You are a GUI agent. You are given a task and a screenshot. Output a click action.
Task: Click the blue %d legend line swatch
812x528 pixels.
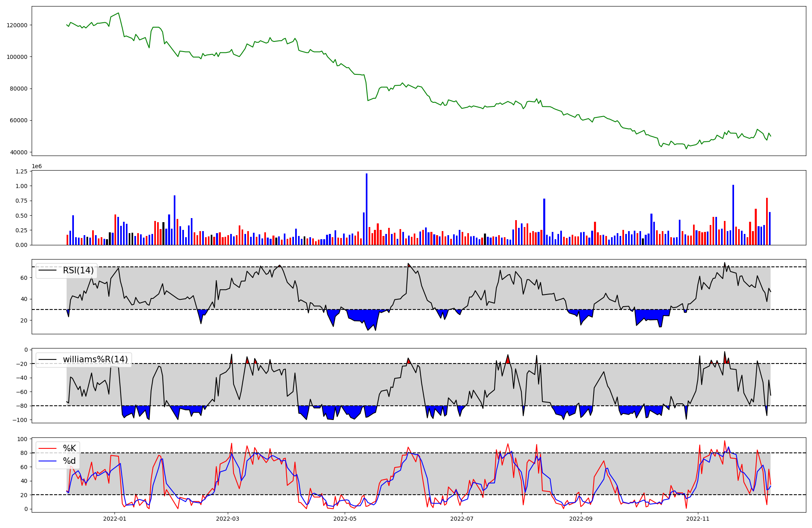coord(47,461)
